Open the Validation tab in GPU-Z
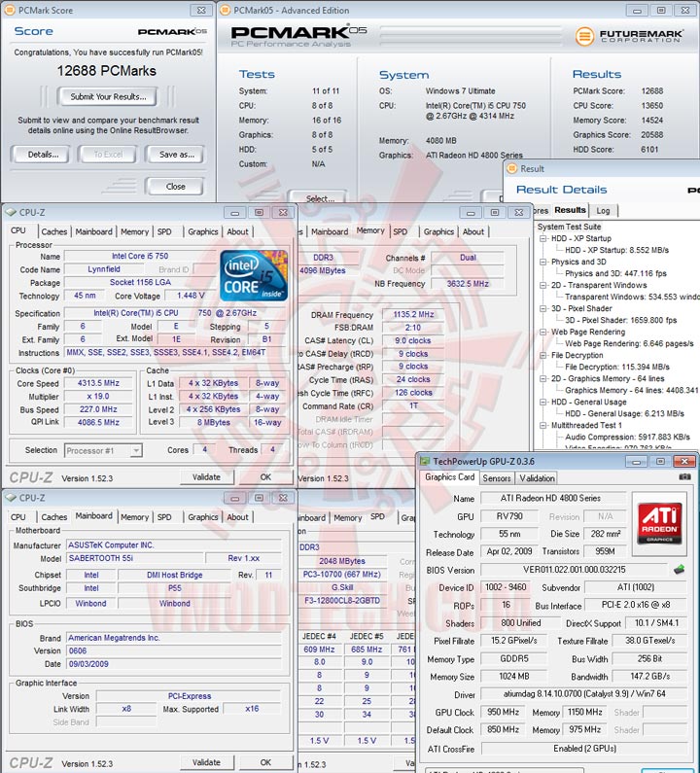This screenshot has height=773, width=700. point(537,478)
